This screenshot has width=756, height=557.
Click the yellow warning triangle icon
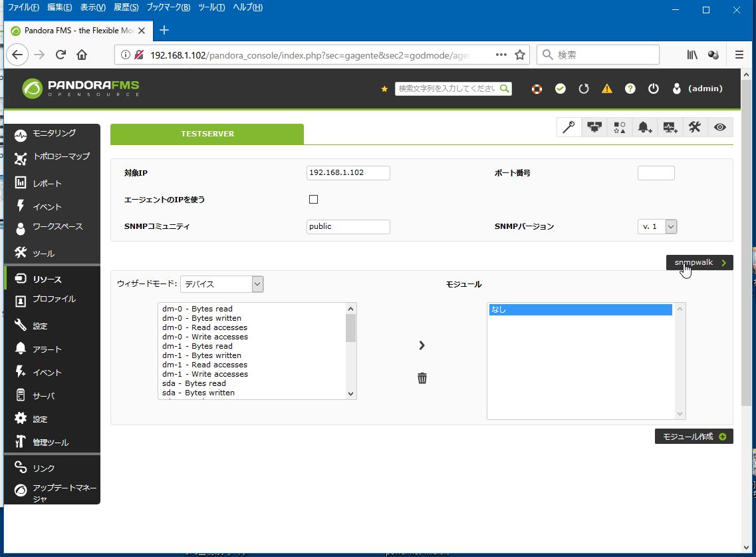(x=607, y=89)
